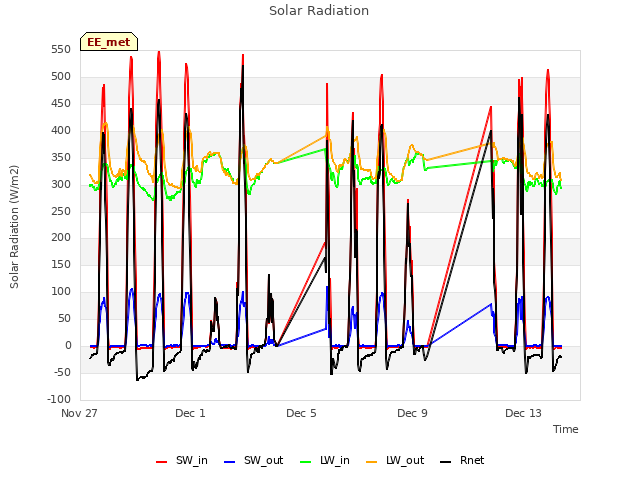Screen dimensions: 640x480
Task: Click the Dec 1 x-axis tick label
Action: (x=190, y=413)
